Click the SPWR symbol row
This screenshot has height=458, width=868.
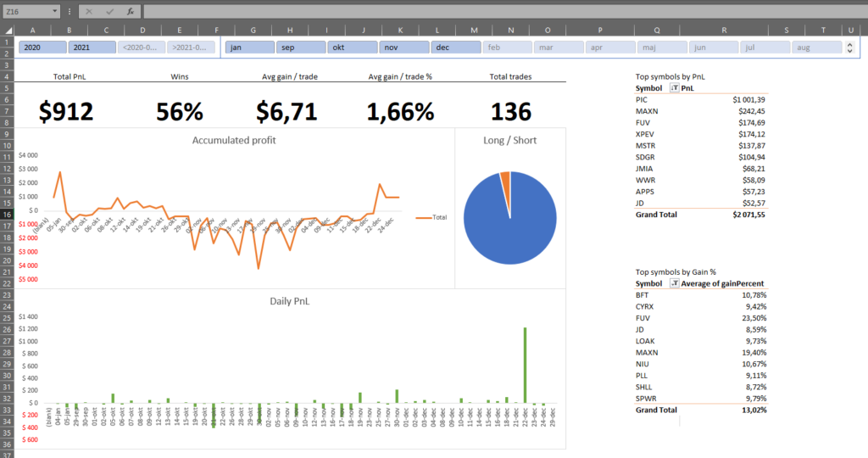click(701, 398)
